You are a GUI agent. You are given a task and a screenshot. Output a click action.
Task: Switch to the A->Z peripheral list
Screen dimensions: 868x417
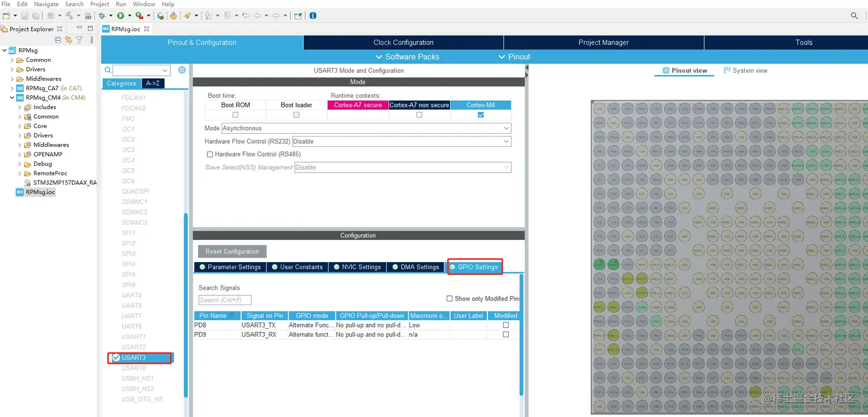pyautogui.click(x=153, y=83)
